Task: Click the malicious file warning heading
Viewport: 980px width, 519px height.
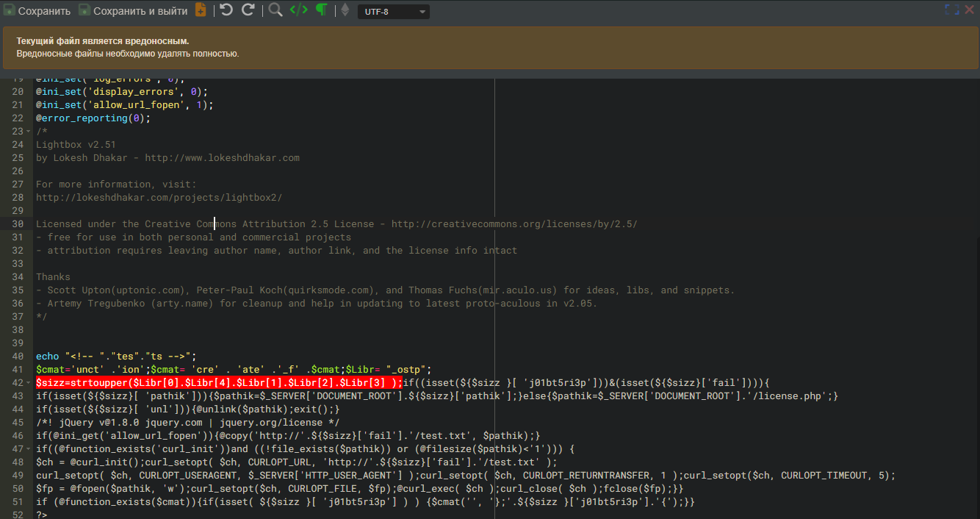Action: click(103, 41)
